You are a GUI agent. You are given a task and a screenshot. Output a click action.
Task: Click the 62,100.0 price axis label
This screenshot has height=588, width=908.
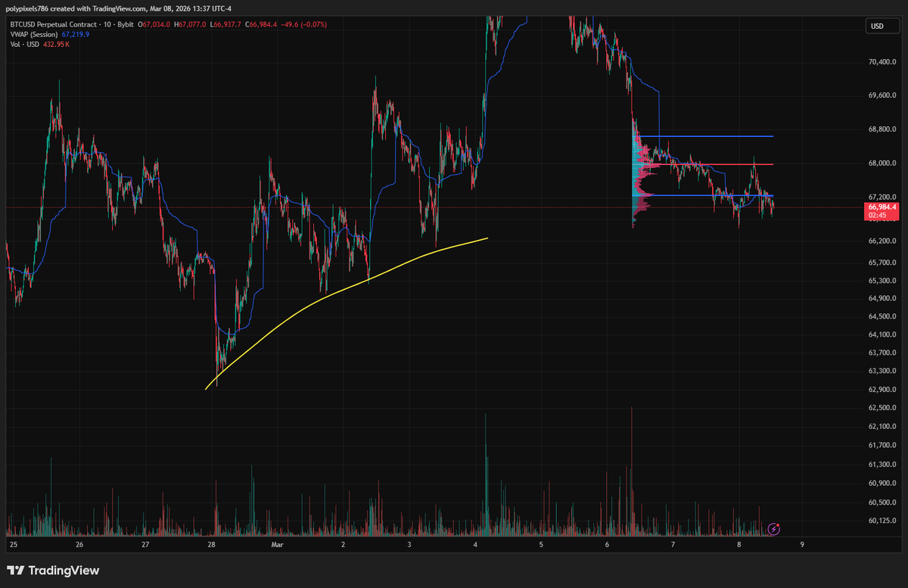coord(882,427)
